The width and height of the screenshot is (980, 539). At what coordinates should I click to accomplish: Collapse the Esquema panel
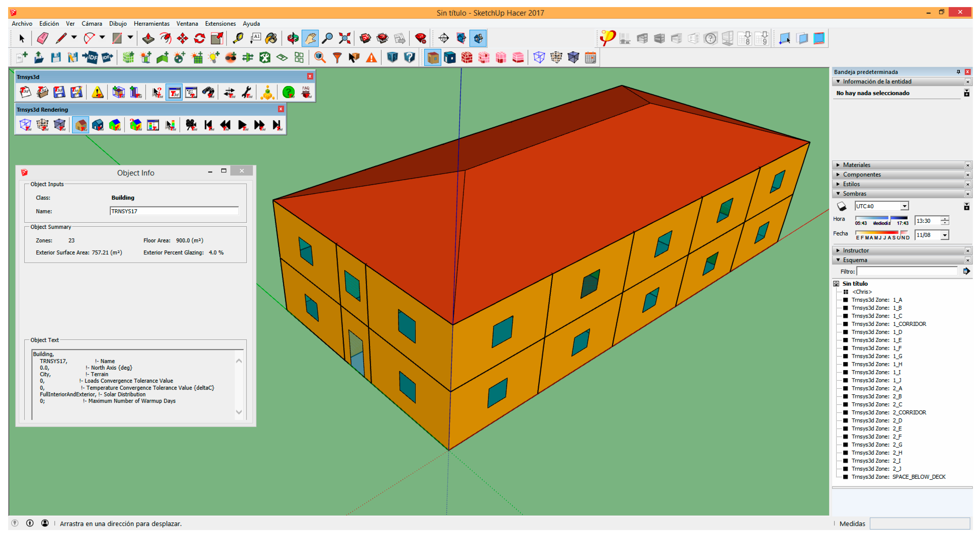tap(855, 260)
